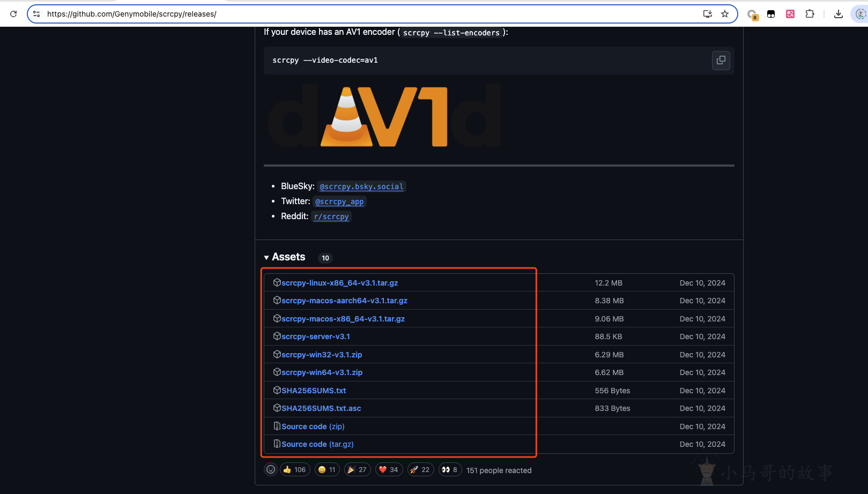Open the extension with the number 8 badge
Image resolution: width=868 pixels, height=494 pixels.
pyautogui.click(x=752, y=14)
